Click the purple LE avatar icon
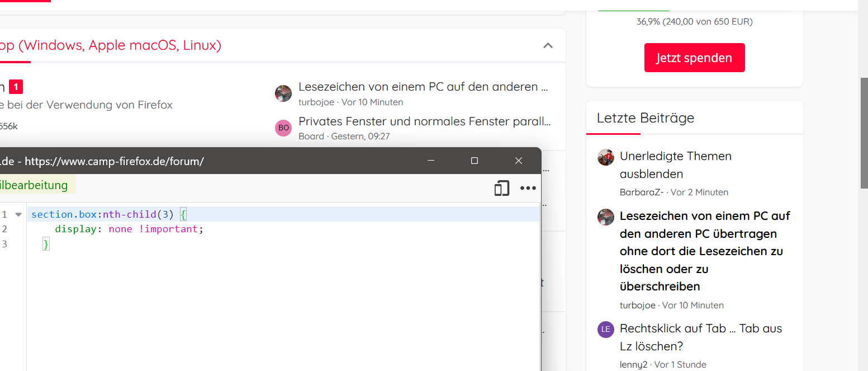868x371 pixels. (606, 329)
